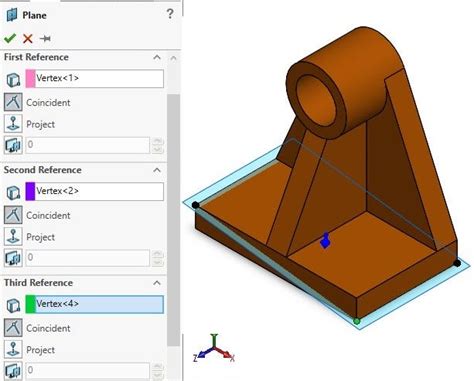Screen dimensions: 474x381
Task: Click the Third Reference selection icon
Action: pyautogui.click(x=13, y=305)
